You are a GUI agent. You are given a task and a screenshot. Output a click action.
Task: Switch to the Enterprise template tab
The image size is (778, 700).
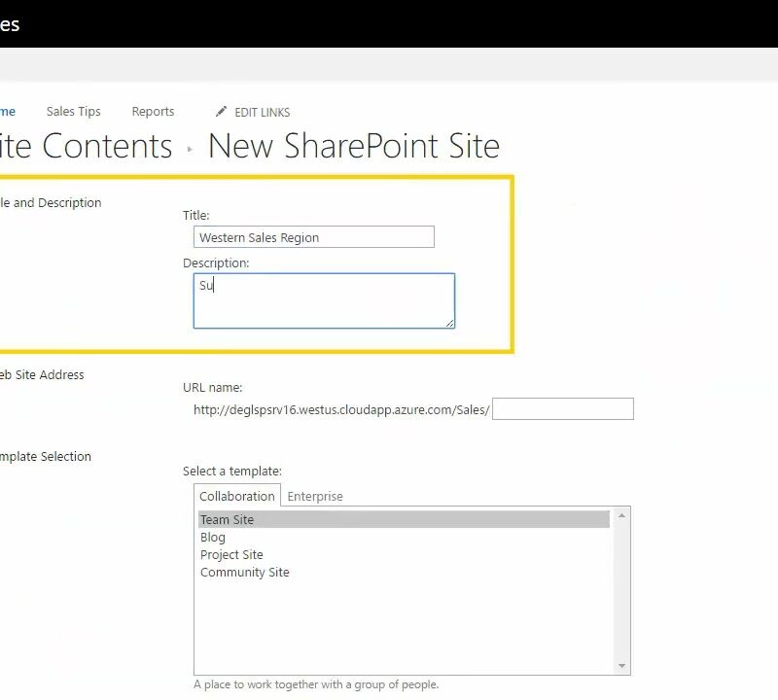tap(315, 496)
